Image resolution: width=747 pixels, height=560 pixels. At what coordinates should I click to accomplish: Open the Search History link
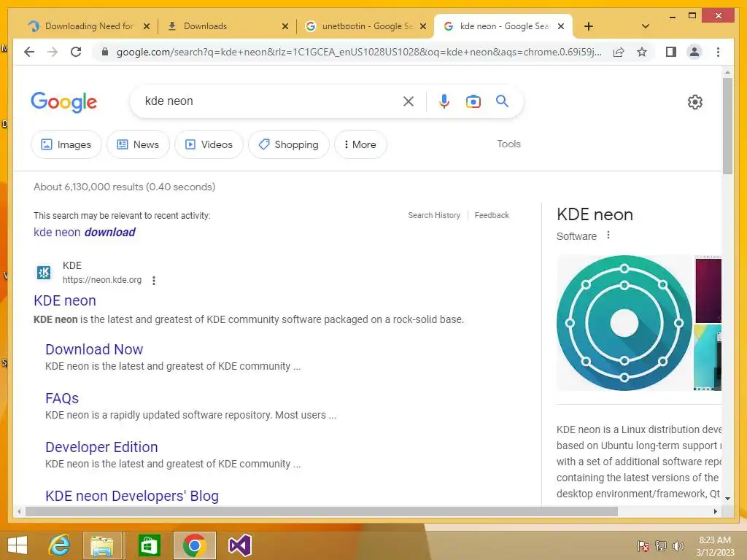[x=434, y=215]
